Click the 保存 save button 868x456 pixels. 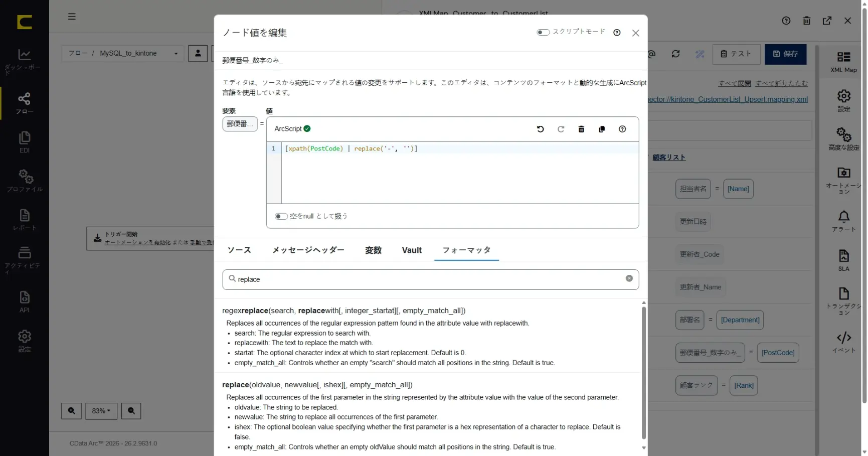click(785, 54)
